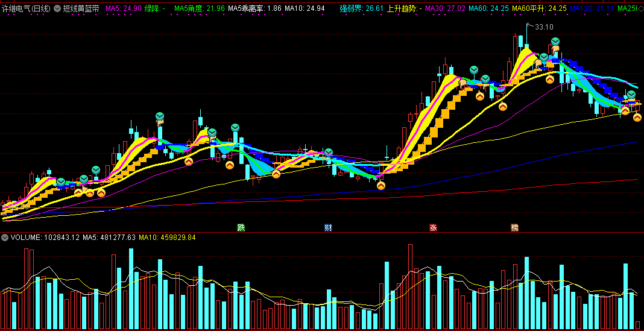This screenshot has width=644, height=331.
Task: Click the MA120: 21.14 value
Action: [x=592, y=8]
